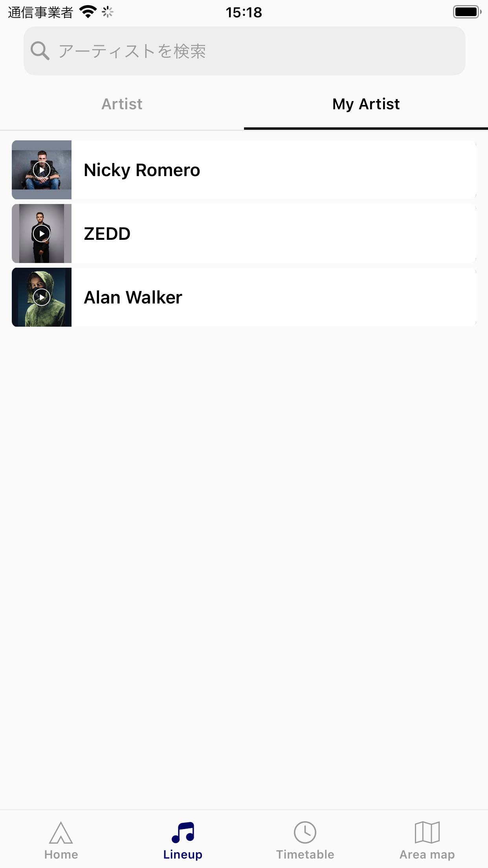The height and width of the screenshot is (868, 488).
Task: Play Nicky Romero's preview
Action: pos(42,170)
